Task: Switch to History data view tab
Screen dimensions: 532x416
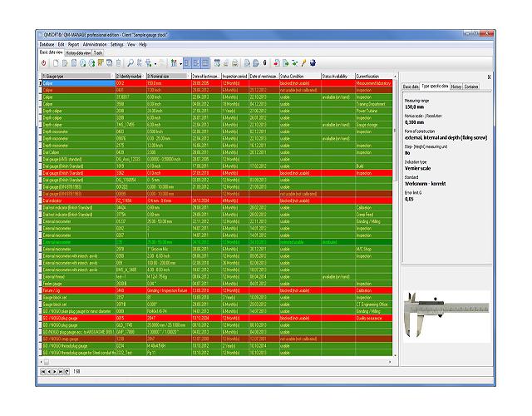Action: pyautogui.click(x=78, y=53)
